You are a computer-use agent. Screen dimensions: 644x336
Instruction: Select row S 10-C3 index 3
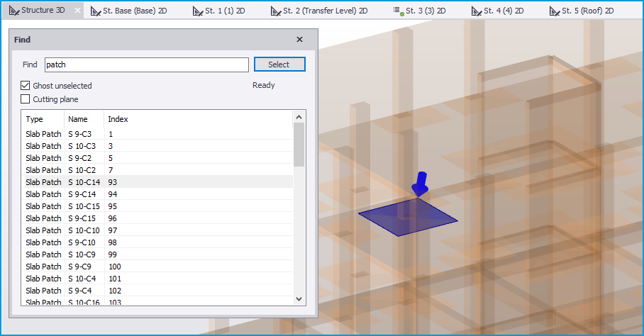[157, 146]
